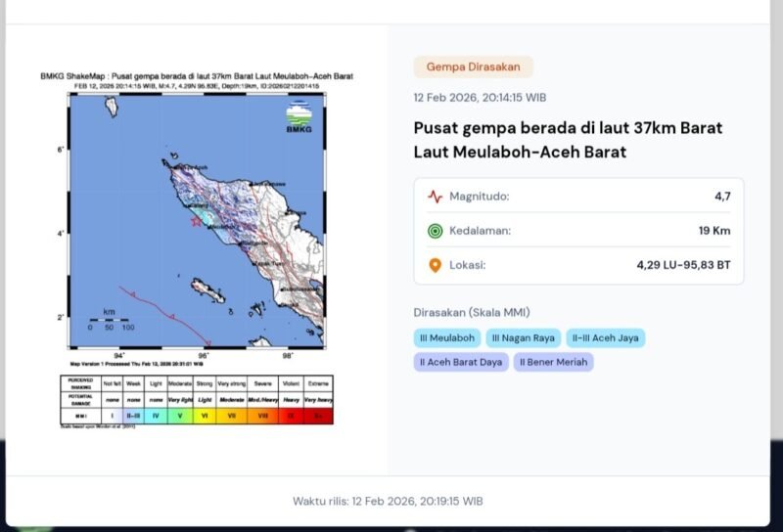Click the MMI VI yellow legend cell
The image size is (783, 532).
[205, 416]
